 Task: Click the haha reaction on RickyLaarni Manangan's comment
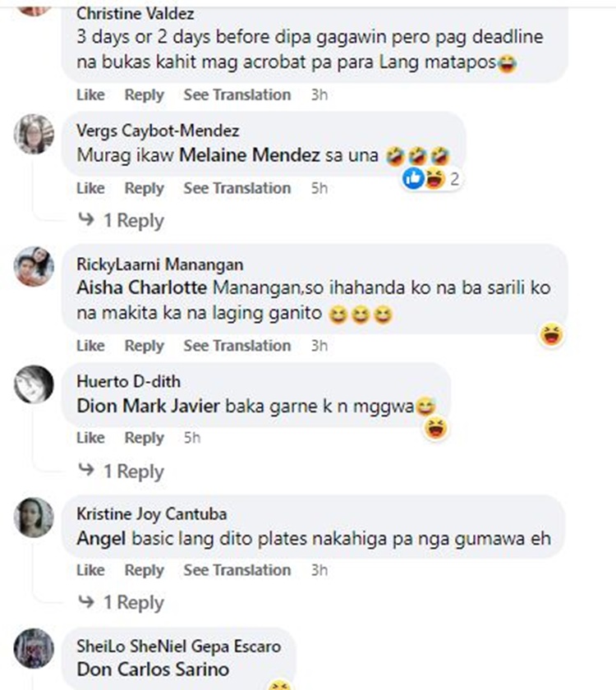(551, 334)
